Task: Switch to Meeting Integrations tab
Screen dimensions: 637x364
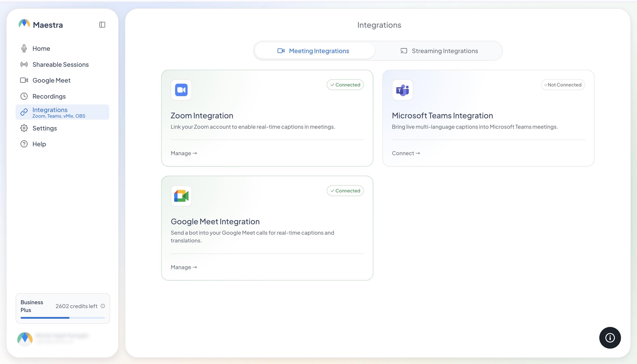Action: (x=315, y=51)
